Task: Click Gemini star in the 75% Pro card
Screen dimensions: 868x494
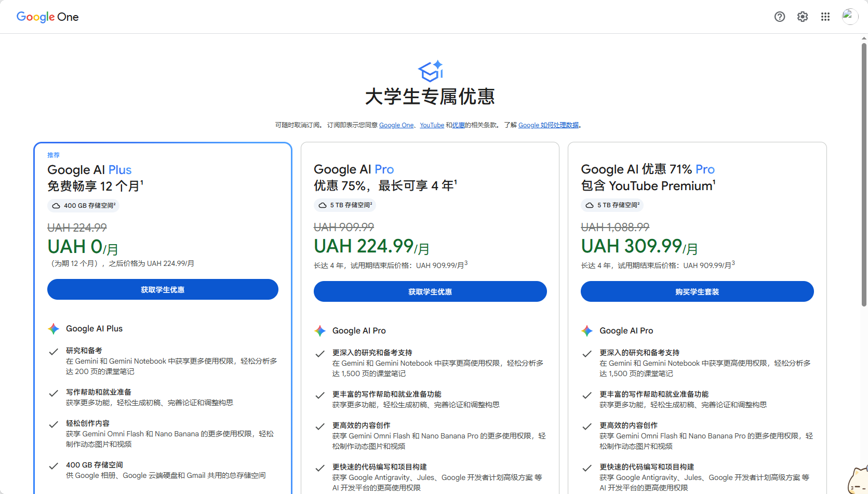Action: [320, 331]
